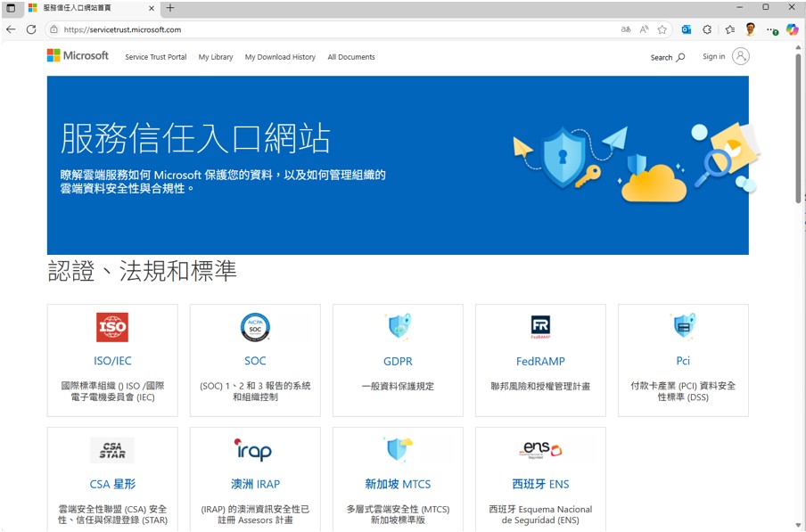Add page to favorites with star icon
The height and width of the screenshot is (532, 806).
point(662,29)
